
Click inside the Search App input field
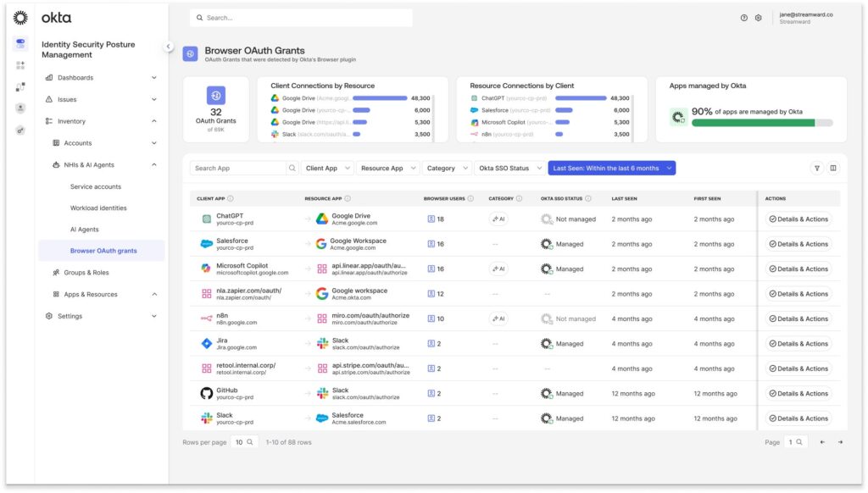click(237, 168)
